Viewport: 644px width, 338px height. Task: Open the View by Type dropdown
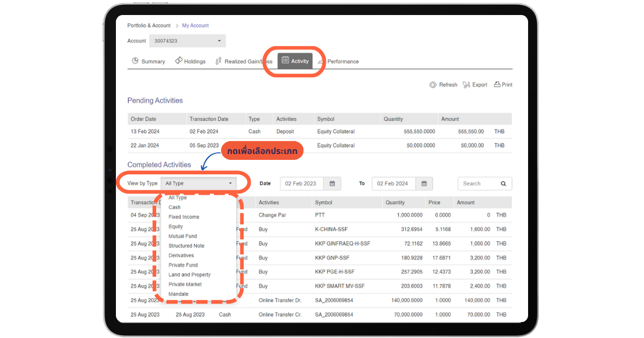[199, 183]
